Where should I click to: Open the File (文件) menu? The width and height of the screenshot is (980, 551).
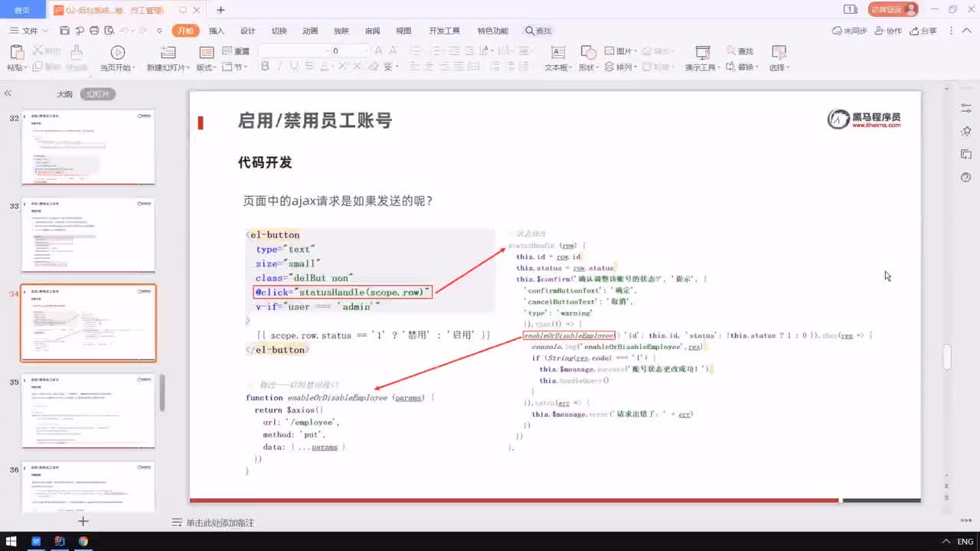tap(29, 31)
